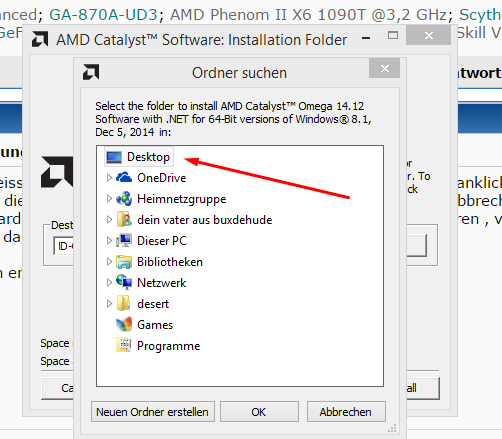The image size is (502, 439).
Task: Select the desert folder entry
Action: [153, 304]
